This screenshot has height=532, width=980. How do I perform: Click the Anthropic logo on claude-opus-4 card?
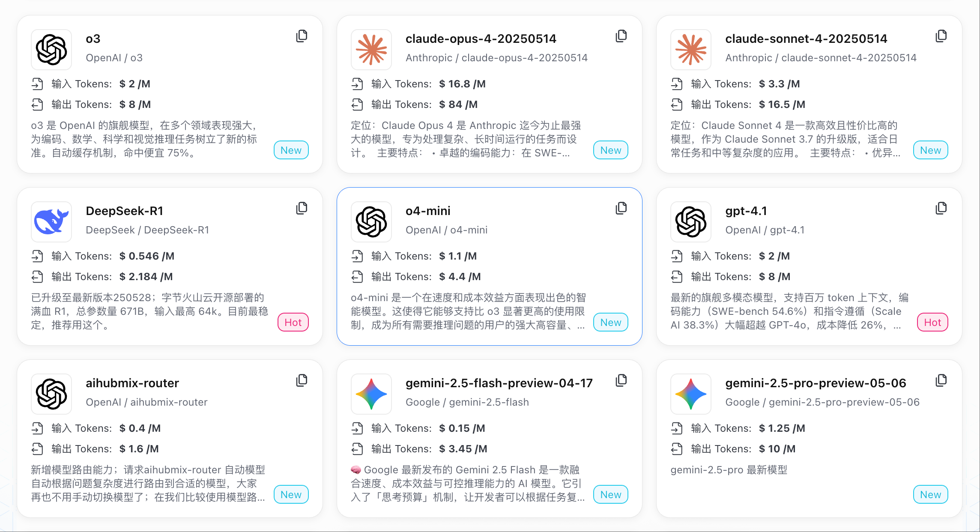coord(371,50)
